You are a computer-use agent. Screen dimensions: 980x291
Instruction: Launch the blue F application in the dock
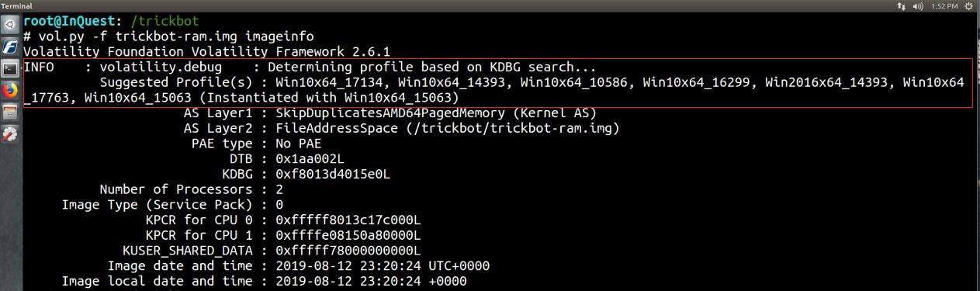point(9,47)
